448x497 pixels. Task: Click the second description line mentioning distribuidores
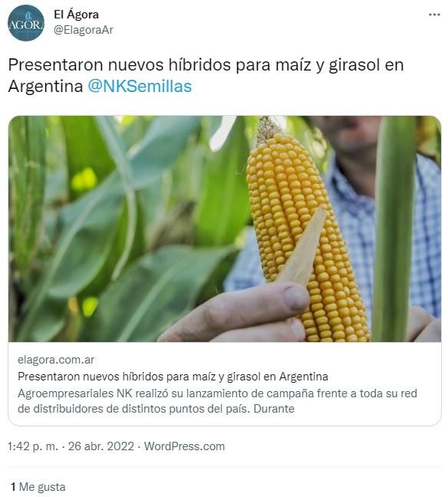click(x=156, y=409)
